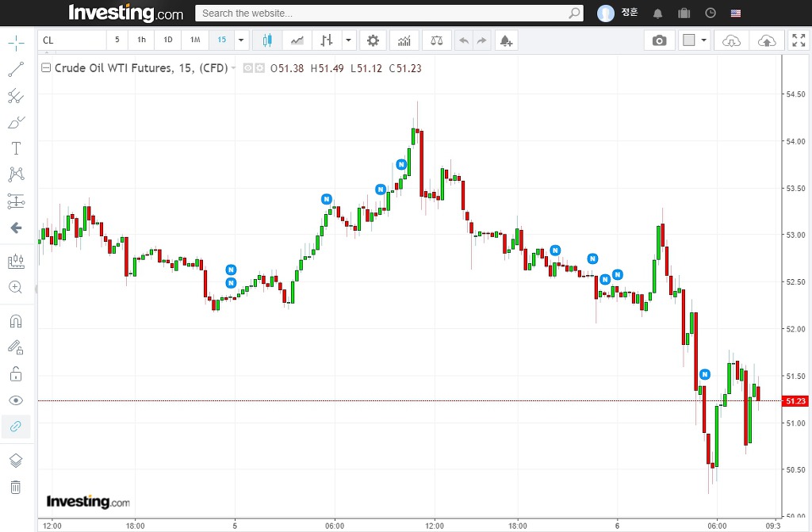812x532 pixels.
Task: Click the left arrow icon in sidebar
Action: [16, 228]
